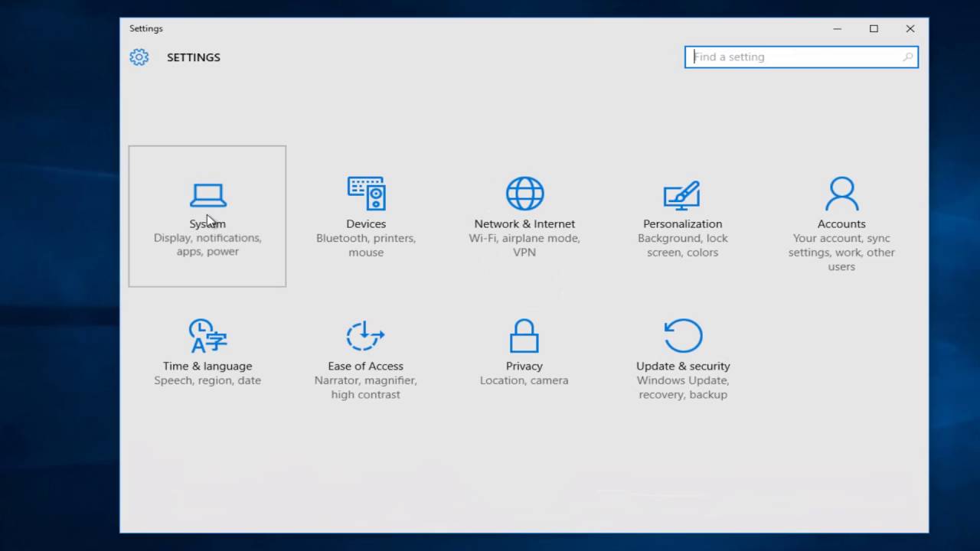980x551 pixels.
Task: Open the Personalization monitor and brush icon
Action: 682,195
